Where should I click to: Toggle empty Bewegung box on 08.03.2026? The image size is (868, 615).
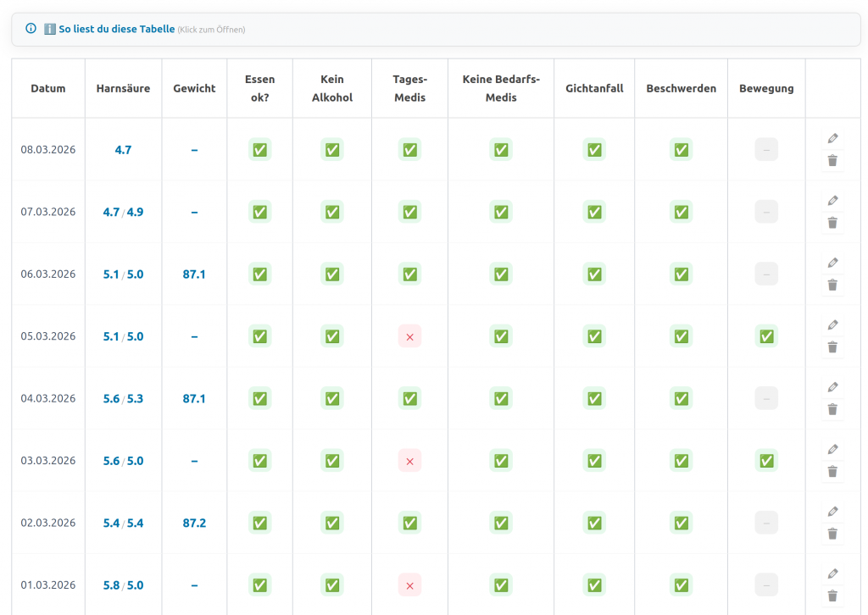[766, 150]
